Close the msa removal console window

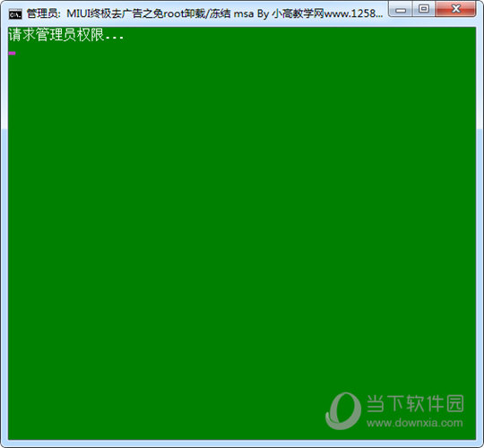point(455,9)
